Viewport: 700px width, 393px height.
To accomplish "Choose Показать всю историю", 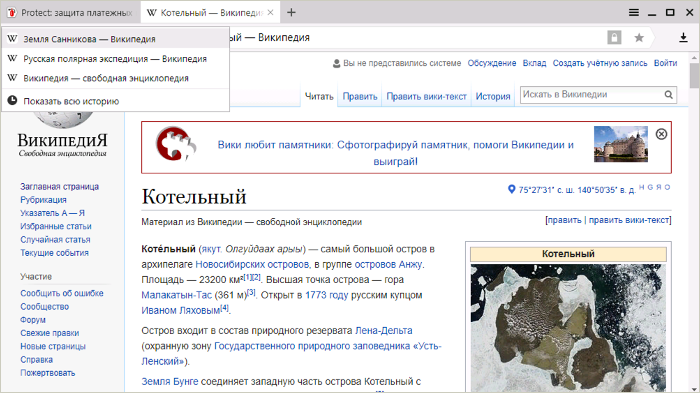I will tap(116, 101).
